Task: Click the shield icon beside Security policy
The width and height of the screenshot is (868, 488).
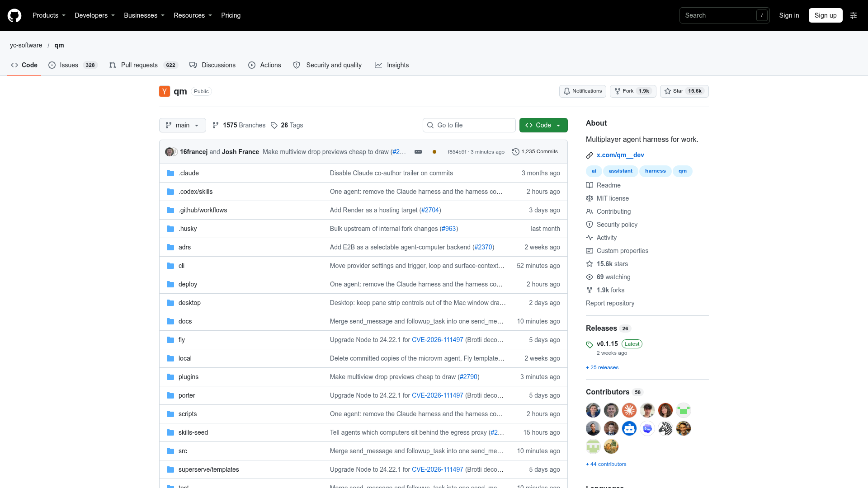Action: click(590, 225)
